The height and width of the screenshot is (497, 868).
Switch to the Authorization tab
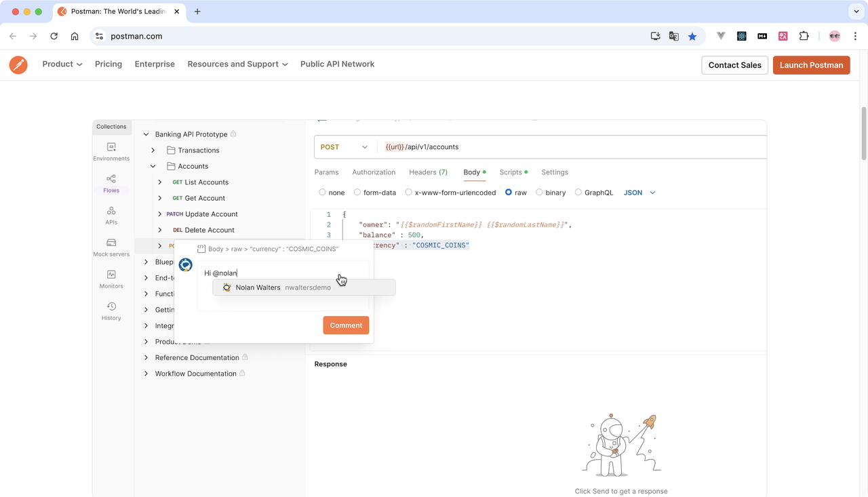point(374,172)
